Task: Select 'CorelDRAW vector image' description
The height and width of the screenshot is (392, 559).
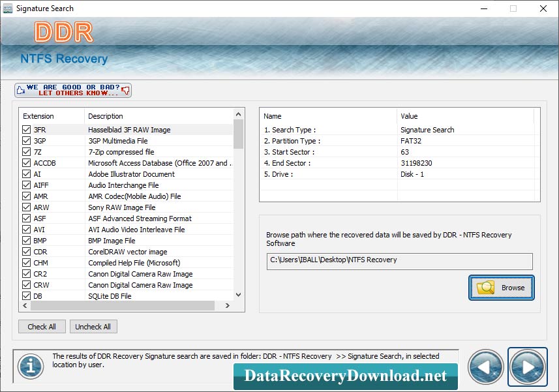Action: (x=128, y=252)
